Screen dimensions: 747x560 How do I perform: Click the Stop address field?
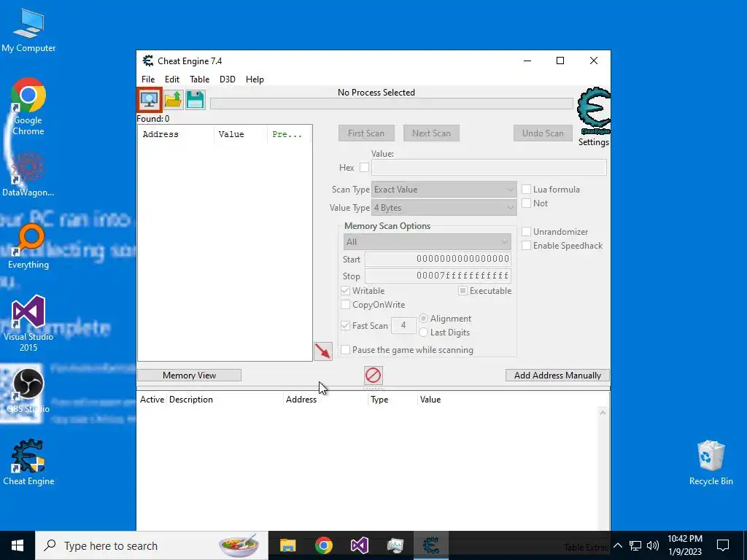pyautogui.click(x=438, y=276)
